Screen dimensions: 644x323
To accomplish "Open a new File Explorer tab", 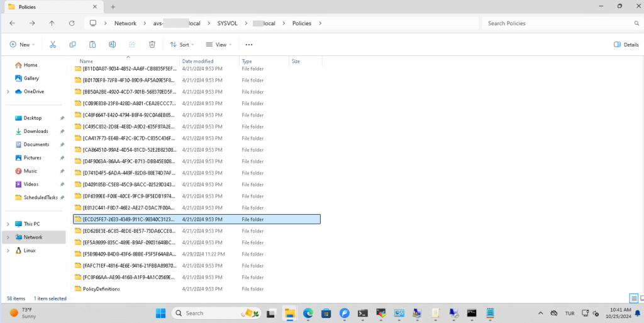I will click(x=113, y=6).
